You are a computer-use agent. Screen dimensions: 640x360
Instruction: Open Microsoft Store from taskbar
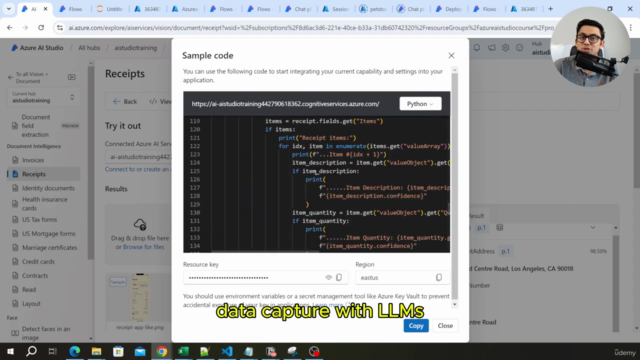pos(118,351)
